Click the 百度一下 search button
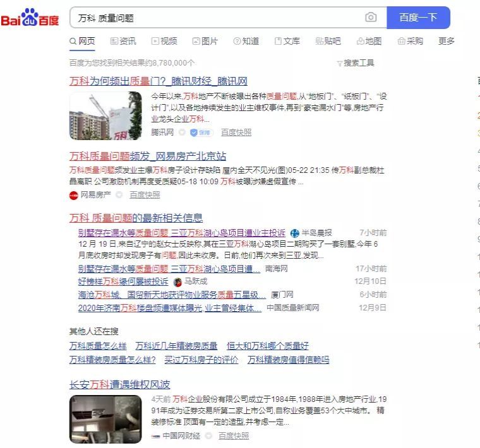This screenshot has width=480, height=448. click(x=418, y=18)
